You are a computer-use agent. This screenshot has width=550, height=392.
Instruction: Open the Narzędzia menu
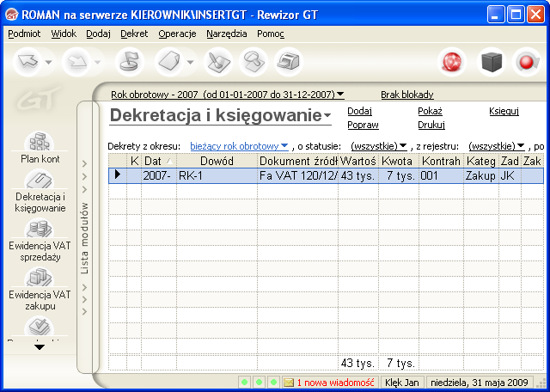tap(227, 34)
